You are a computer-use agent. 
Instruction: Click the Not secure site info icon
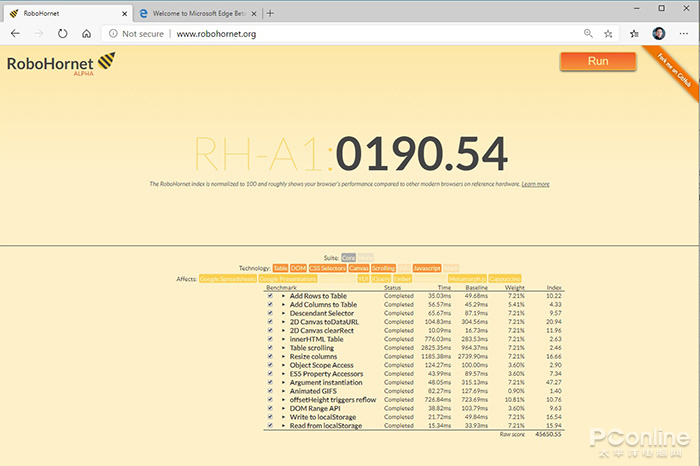[x=113, y=33]
